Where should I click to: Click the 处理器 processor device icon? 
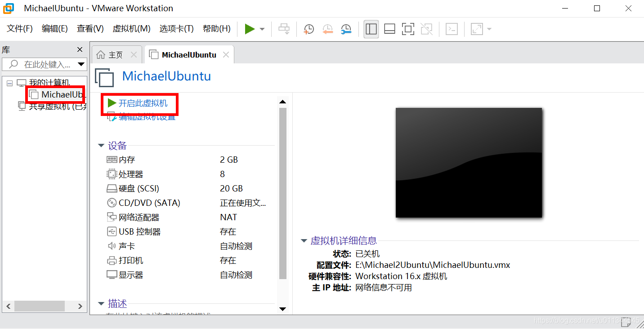[x=112, y=174]
